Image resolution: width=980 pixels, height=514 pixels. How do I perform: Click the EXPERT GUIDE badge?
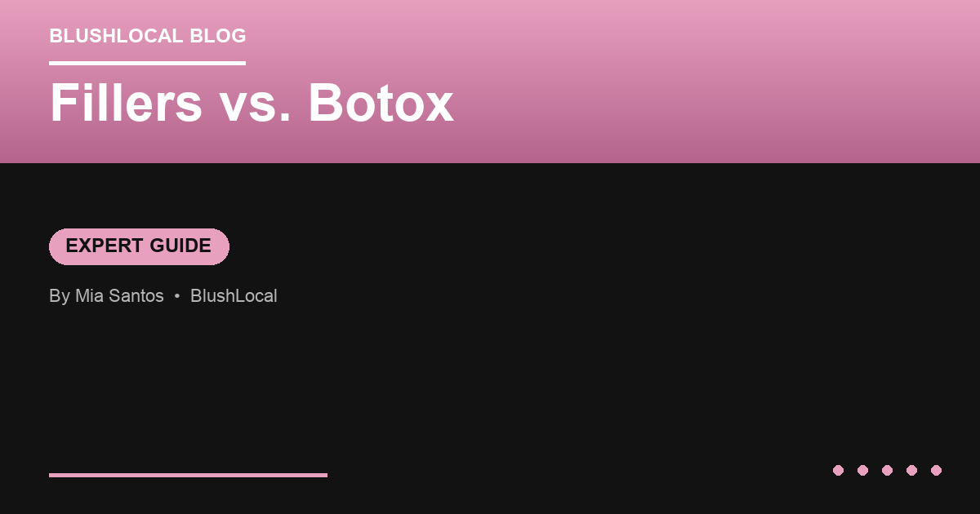tap(139, 246)
